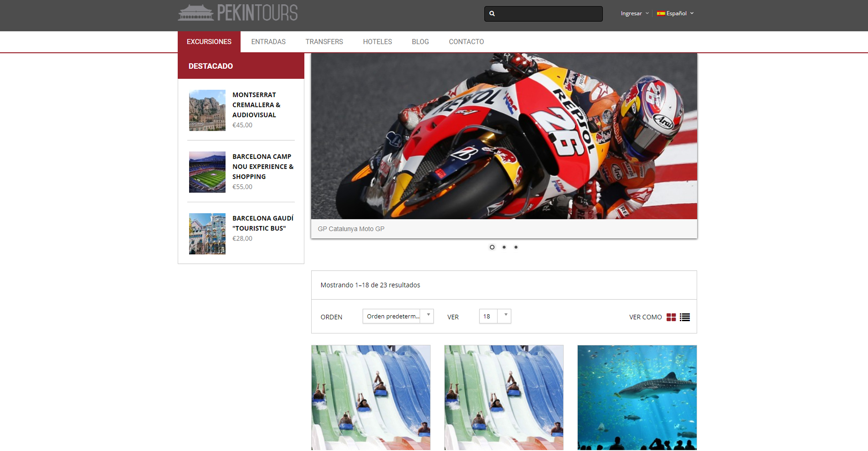Click the Spanish flag icon
The height and width of the screenshot is (451, 868).
pyautogui.click(x=661, y=13)
